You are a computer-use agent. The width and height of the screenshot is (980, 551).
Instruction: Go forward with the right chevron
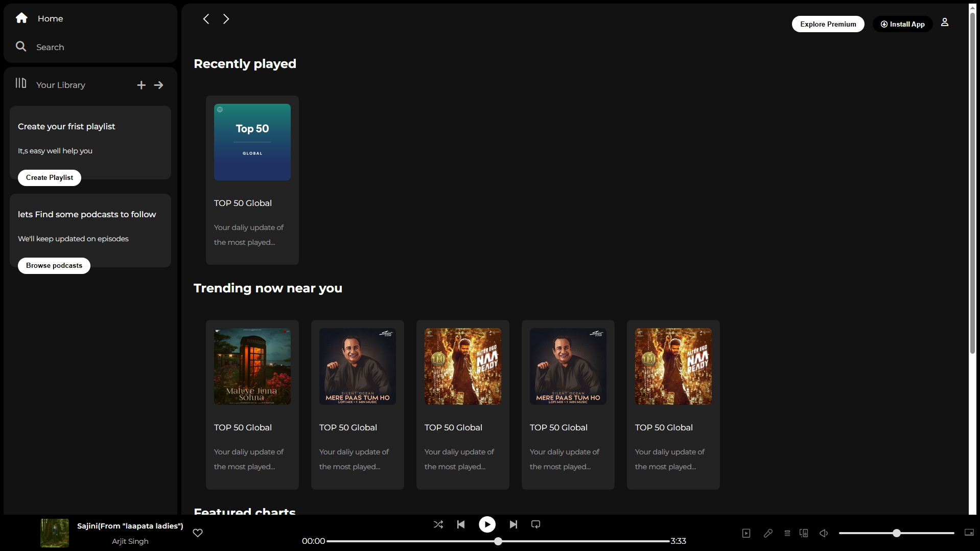pyautogui.click(x=226, y=19)
